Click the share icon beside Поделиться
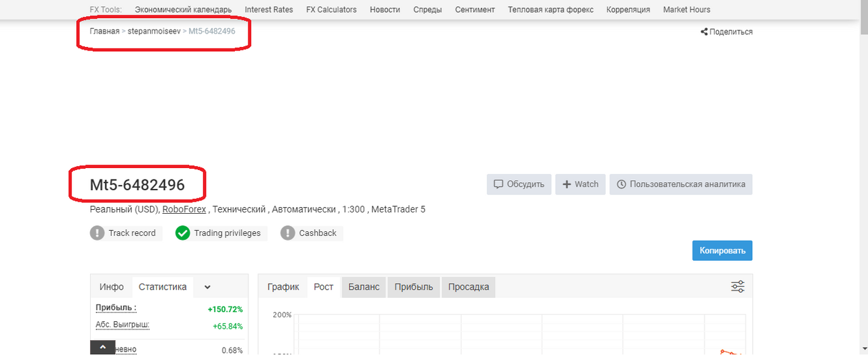868x361 pixels. point(704,32)
